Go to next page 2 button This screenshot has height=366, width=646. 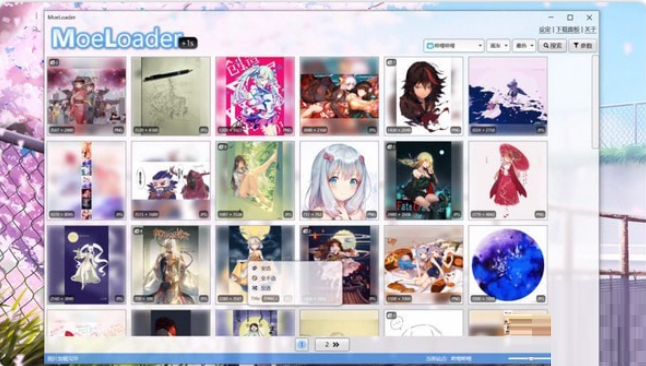332,344
